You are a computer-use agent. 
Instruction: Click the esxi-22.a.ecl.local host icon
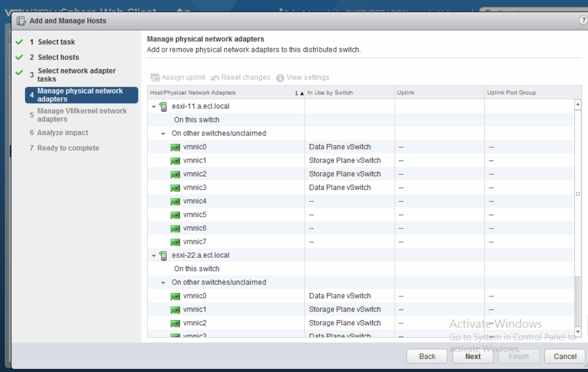(163, 255)
